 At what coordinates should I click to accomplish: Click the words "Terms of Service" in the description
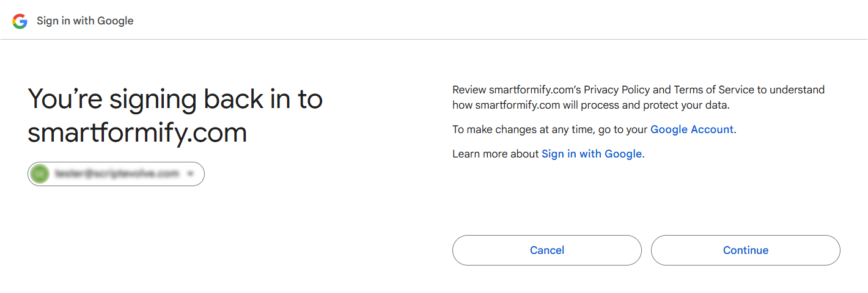714,90
